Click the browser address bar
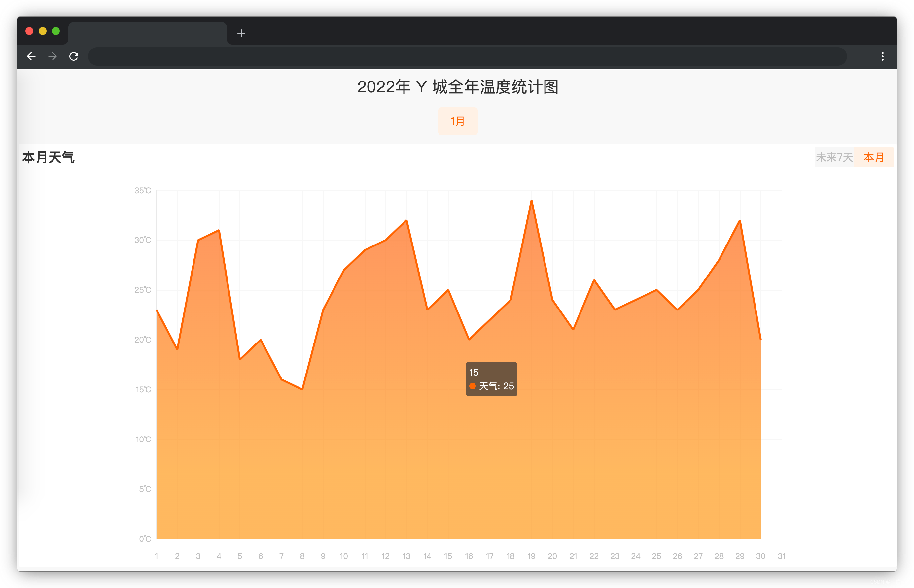Image resolution: width=914 pixels, height=588 pixels. click(467, 56)
